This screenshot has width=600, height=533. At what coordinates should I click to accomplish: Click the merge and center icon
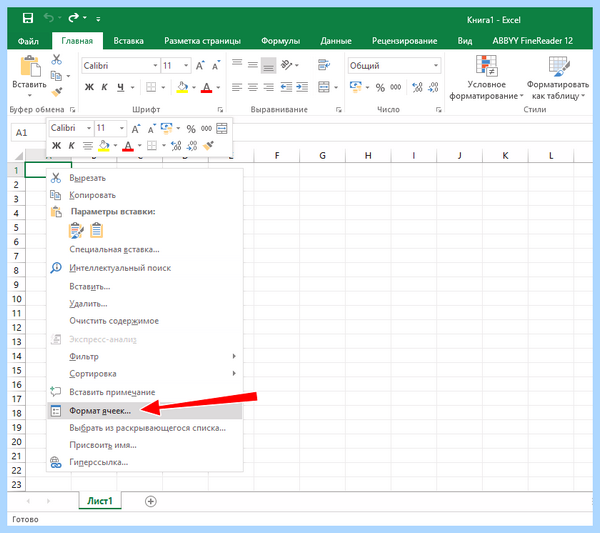click(324, 87)
